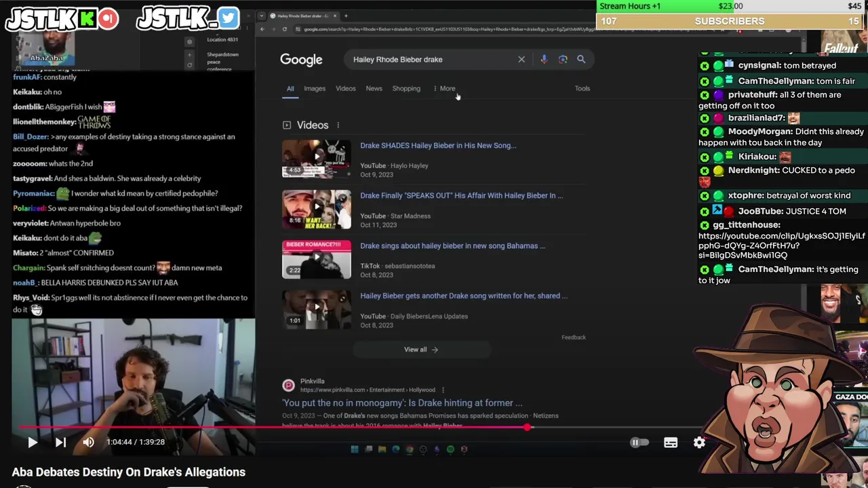Open Google Lens image search
The width and height of the screenshot is (868, 488).
tap(563, 60)
